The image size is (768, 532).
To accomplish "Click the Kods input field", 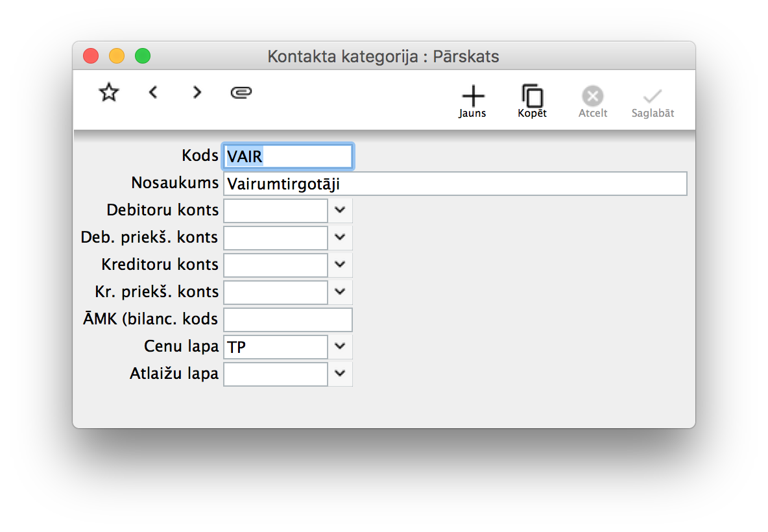I will click(x=288, y=157).
